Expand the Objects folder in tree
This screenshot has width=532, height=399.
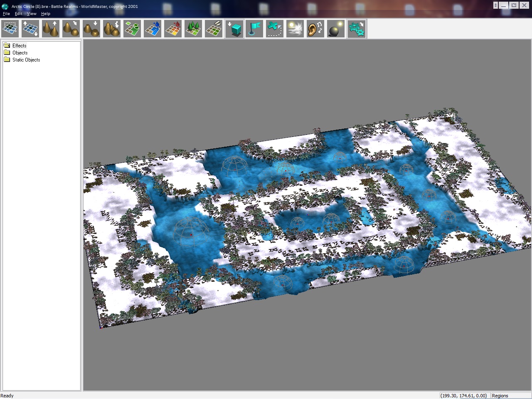click(x=20, y=53)
